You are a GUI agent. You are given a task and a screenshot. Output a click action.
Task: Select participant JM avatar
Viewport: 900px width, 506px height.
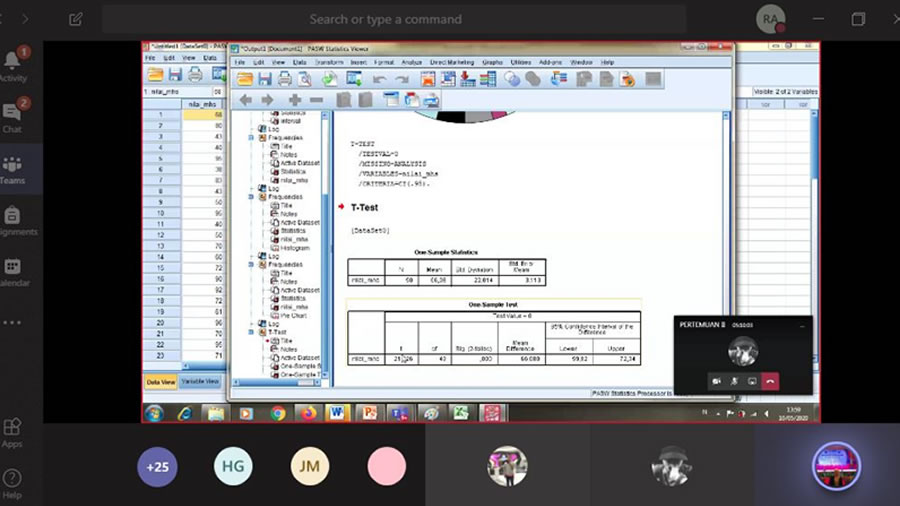309,466
